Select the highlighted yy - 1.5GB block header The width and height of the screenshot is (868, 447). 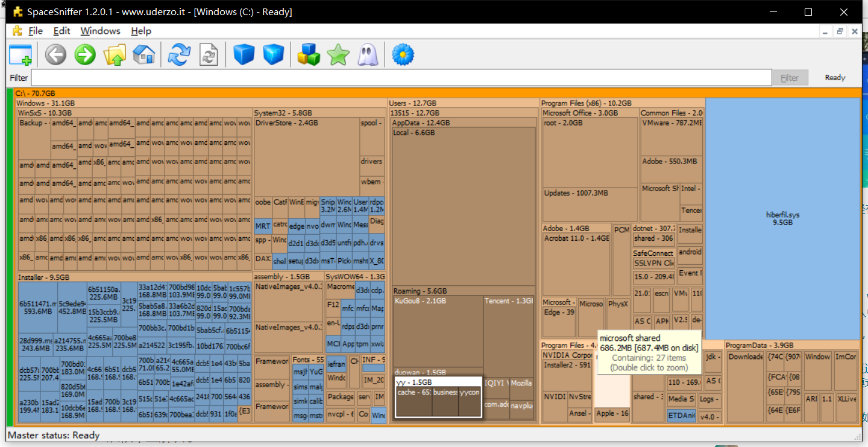(x=438, y=382)
